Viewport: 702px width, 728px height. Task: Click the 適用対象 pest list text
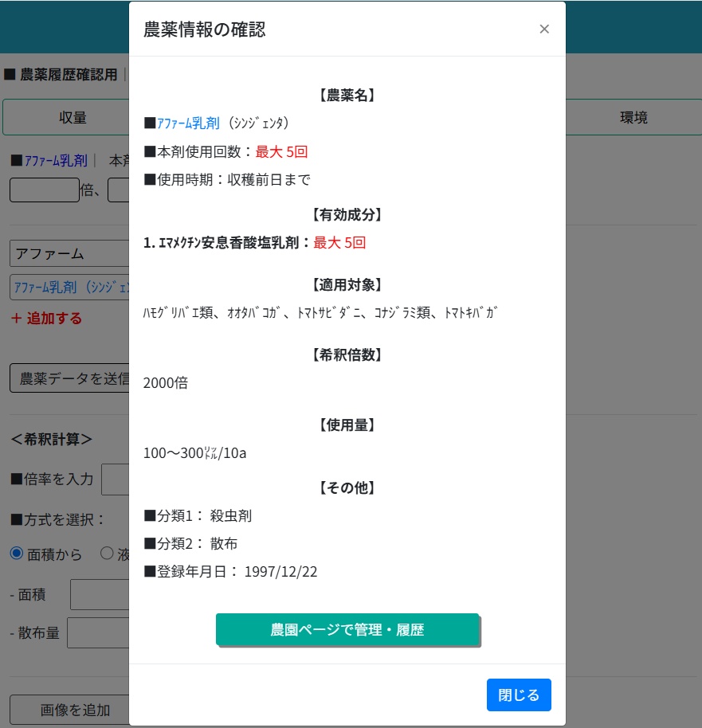click(x=320, y=312)
